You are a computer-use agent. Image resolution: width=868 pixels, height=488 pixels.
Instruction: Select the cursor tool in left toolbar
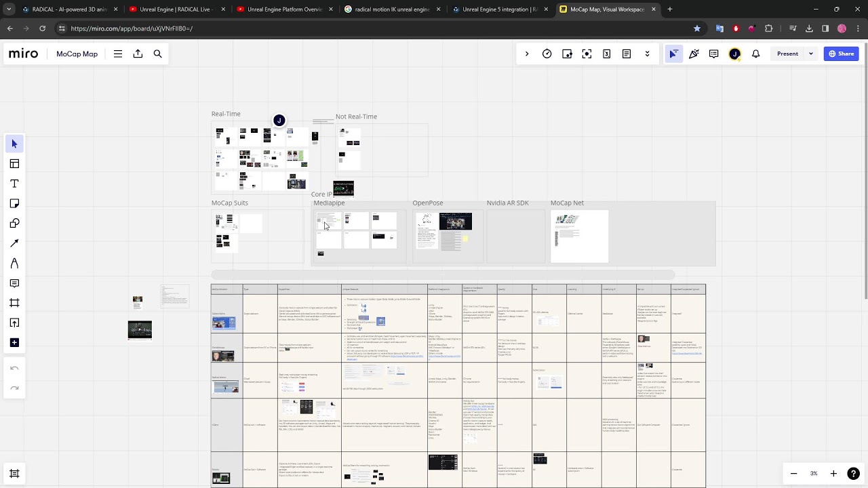pyautogui.click(x=14, y=144)
